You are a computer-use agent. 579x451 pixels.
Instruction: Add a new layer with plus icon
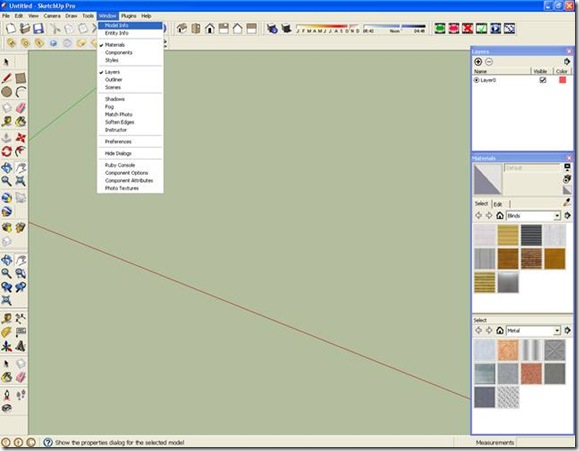(478, 62)
